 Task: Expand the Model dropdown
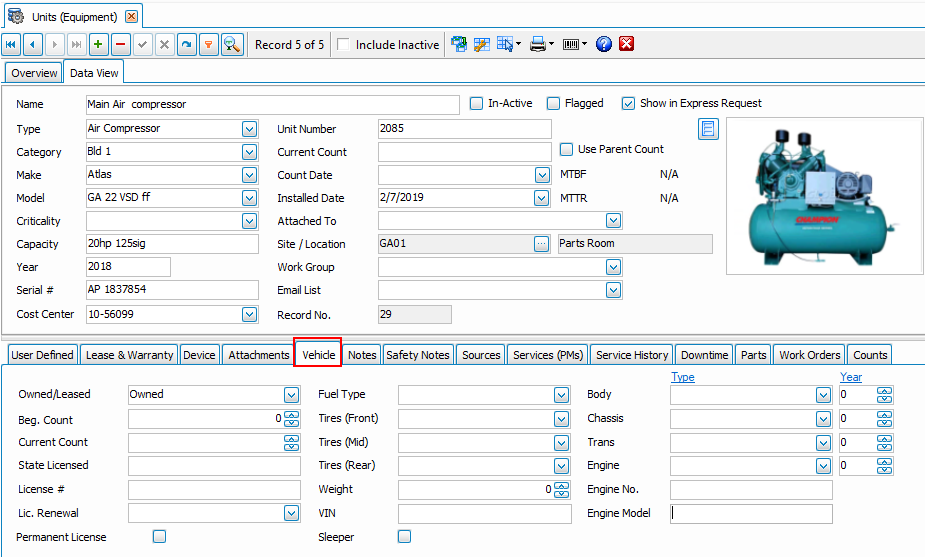[x=249, y=198]
